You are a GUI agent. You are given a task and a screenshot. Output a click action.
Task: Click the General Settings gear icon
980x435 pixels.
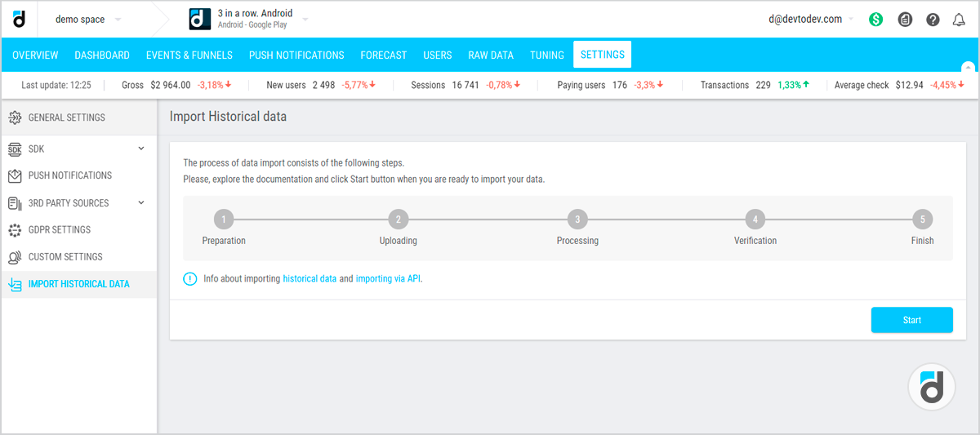(15, 118)
